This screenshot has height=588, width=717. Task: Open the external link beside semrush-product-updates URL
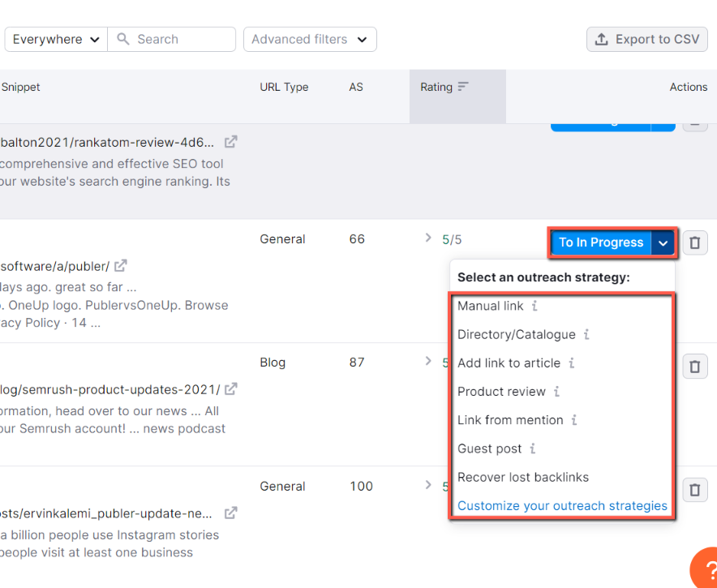point(230,389)
